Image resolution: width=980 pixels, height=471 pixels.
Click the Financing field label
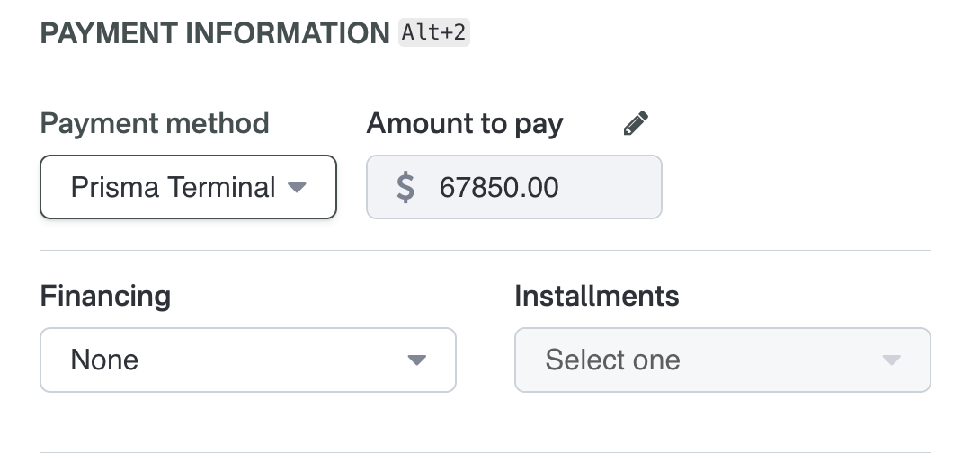(x=105, y=296)
